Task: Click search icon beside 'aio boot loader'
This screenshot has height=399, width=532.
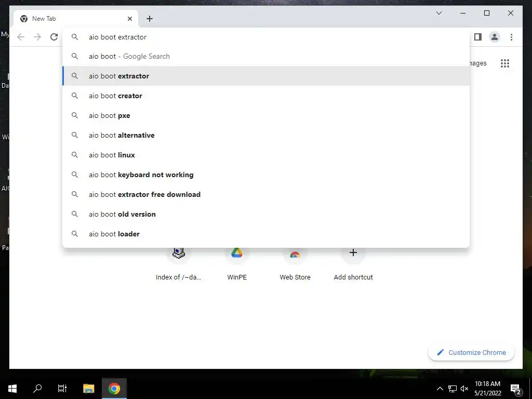Action: (75, 234)
